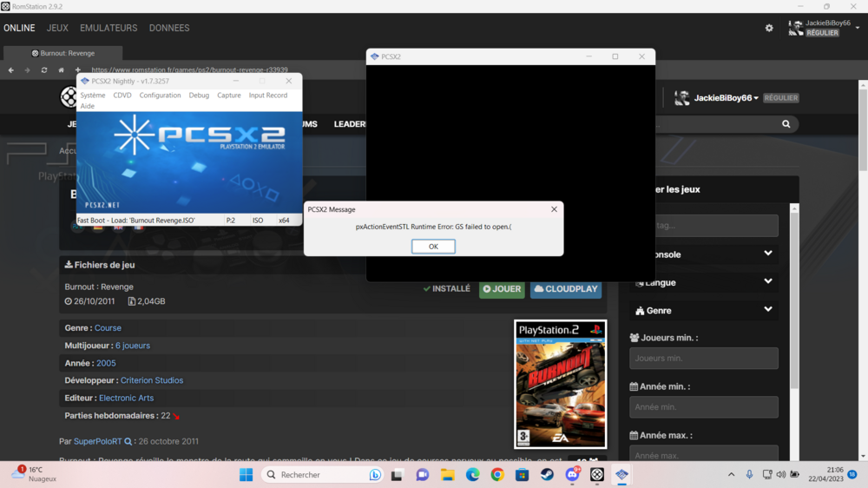Click the Joueurs min. input field

[703, 358]
